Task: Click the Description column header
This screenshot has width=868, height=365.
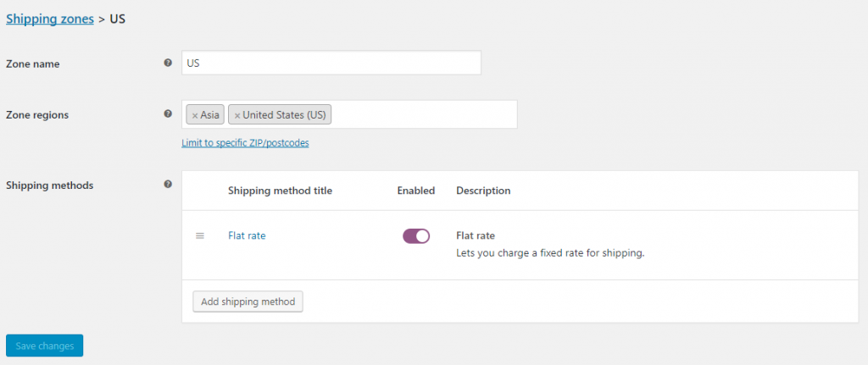Action: click(x=483, y=191)
